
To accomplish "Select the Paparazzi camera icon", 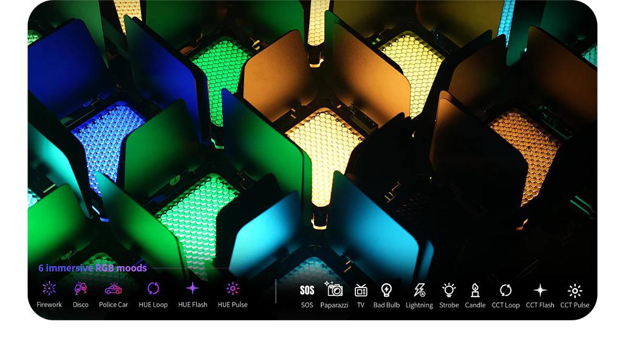I will click(x=334, y=289).
